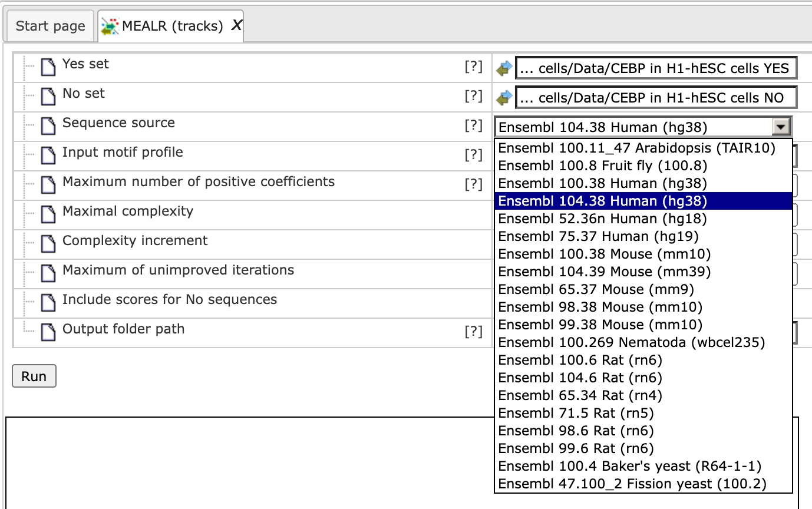
Task: Choose Ensembl 98.38 Mouse (mm10)
Action: click(x=643, y=307)
